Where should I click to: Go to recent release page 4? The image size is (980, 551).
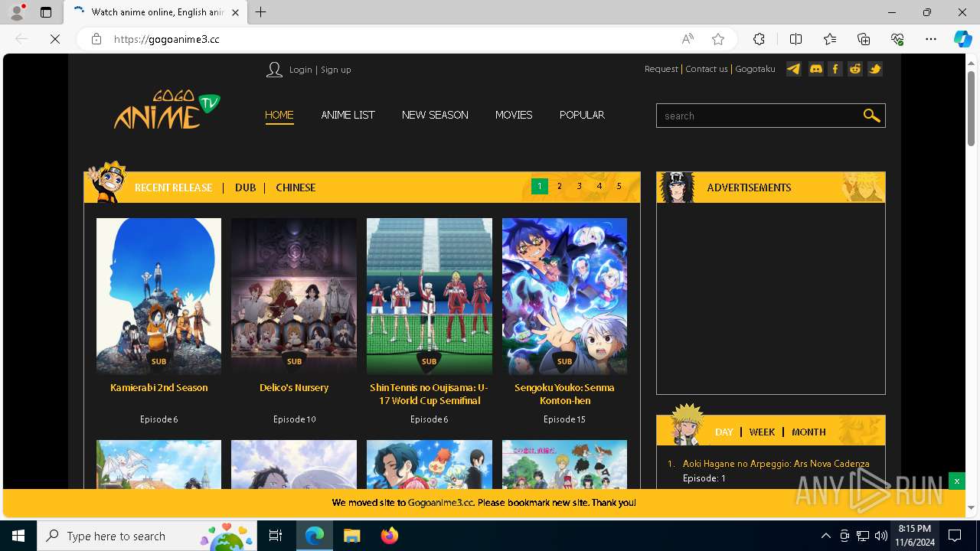[599, 186]
